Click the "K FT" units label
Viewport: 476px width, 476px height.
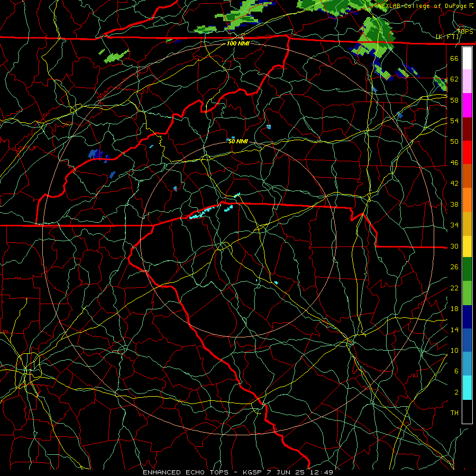pos(448,36)
